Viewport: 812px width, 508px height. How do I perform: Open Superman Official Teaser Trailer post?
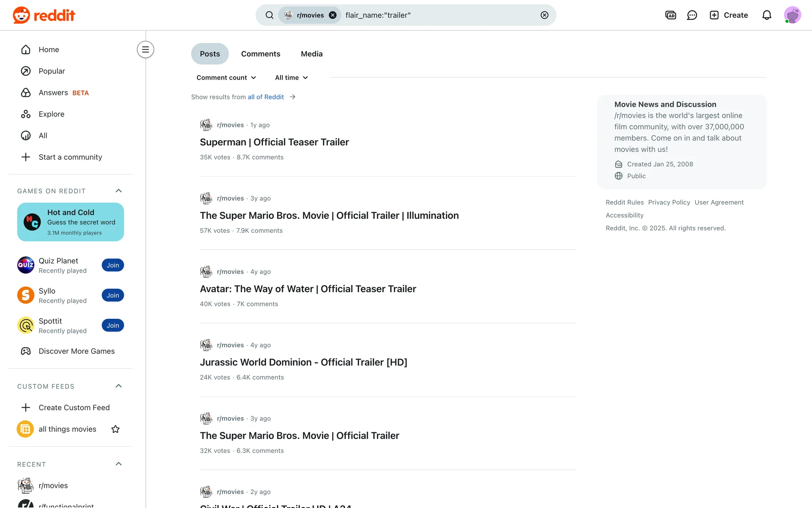[x=274, y=142]
